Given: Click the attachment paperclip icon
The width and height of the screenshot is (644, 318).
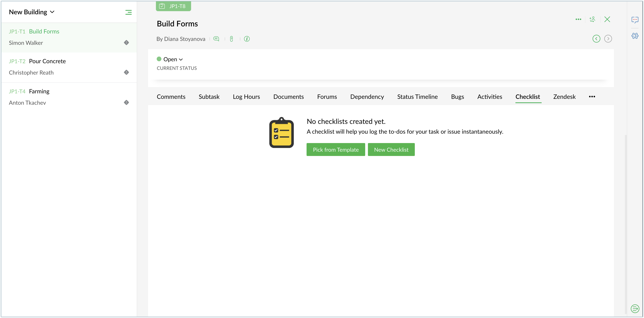Looking at the screenshot, I should pyautogui.click(x=232, y=39).
